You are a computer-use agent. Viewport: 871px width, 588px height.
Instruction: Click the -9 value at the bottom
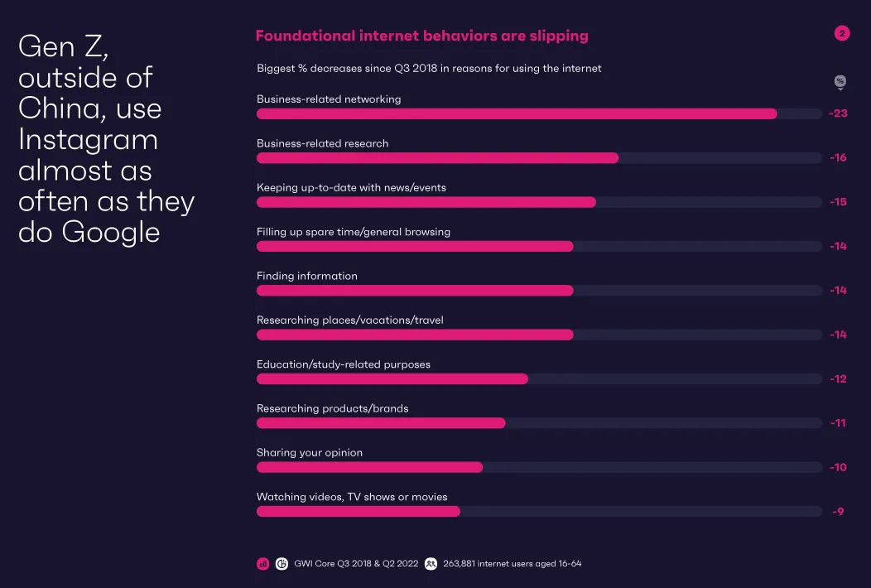pyautogui.click(x=838, y=511)
